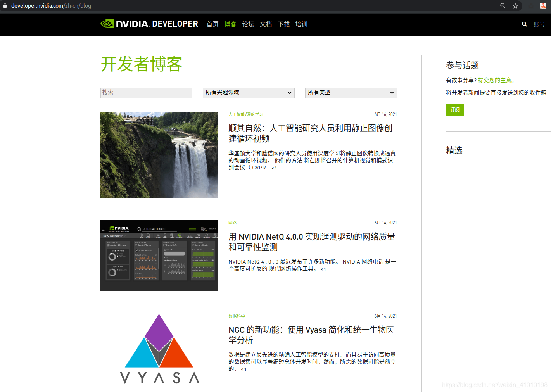Click the NetQ article summary text
Screen dimensions: 551x392
pos(312,265)
